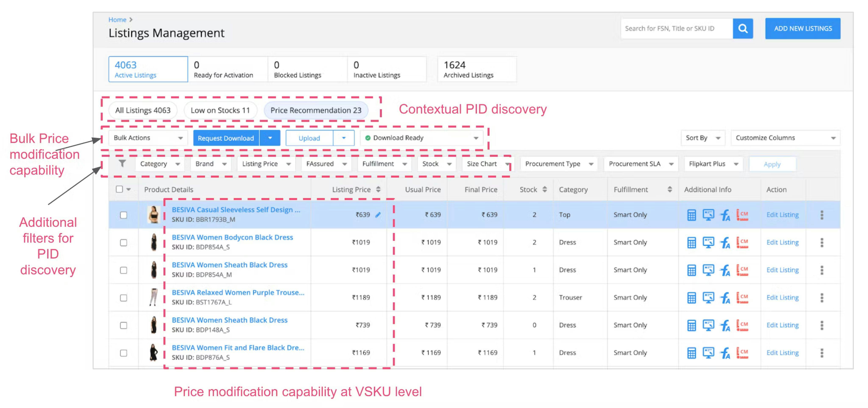868x408 pixels.
Task: Select the Archived Listings tab
Action: [x=477, y=69]
